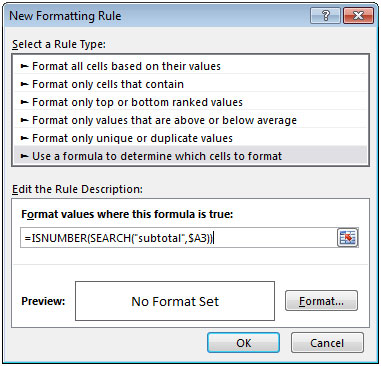
Task: Click 'Format values where this formula is true' label
Action: [x=127, y=214]
